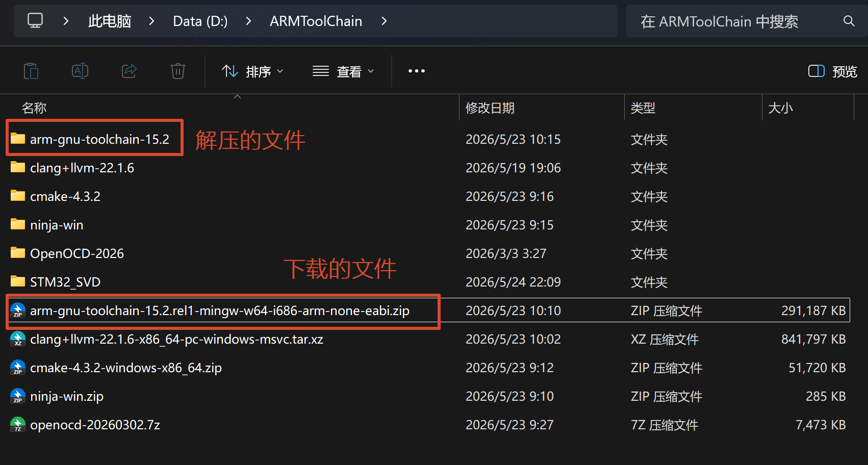The width and height of the screenshot is (868, 465).
Task: Sort by the 修改日期 column header
Action: tap(490, 108)
